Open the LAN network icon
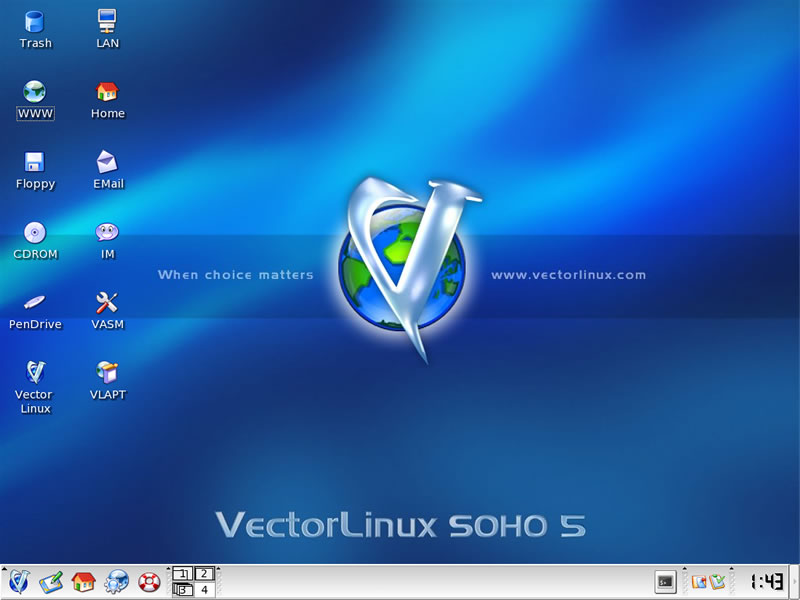 pyautogui.click(x=106, y=20)
